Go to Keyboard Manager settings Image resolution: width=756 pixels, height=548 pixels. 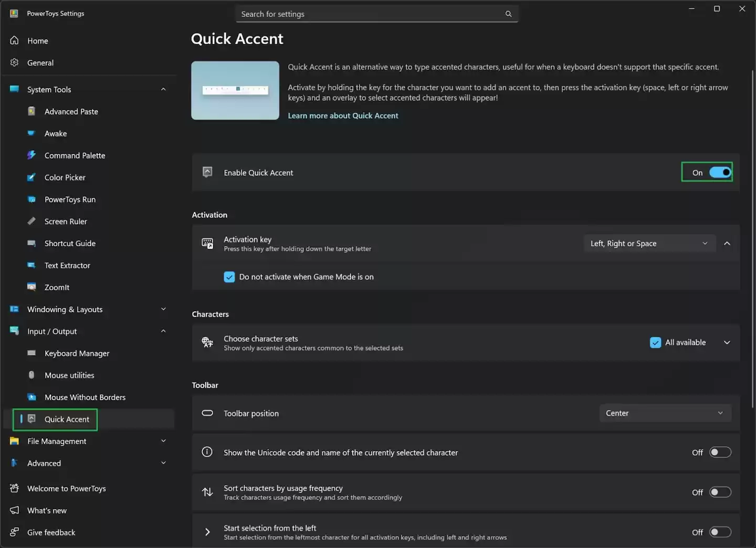click(x=77, y=353)
